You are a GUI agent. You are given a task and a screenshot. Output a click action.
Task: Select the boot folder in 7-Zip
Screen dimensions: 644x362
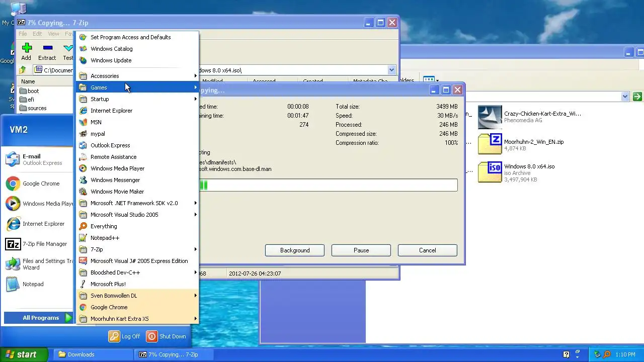click(29, 91)
